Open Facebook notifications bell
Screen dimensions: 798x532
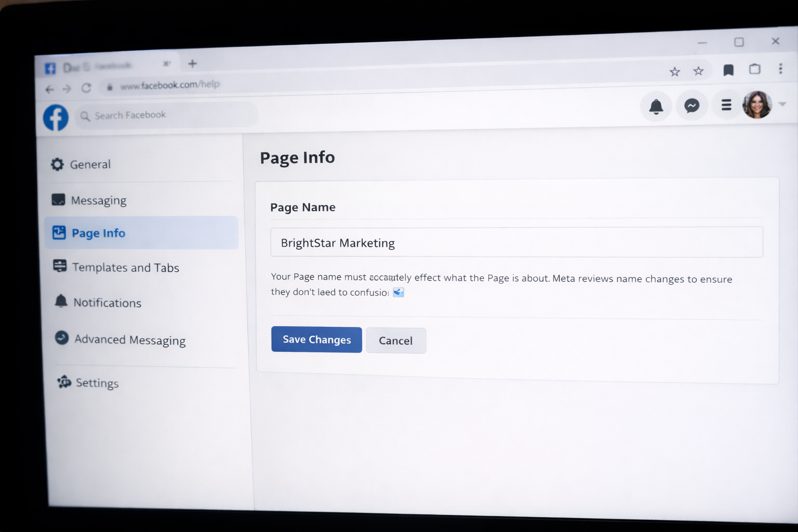point(656,107)
